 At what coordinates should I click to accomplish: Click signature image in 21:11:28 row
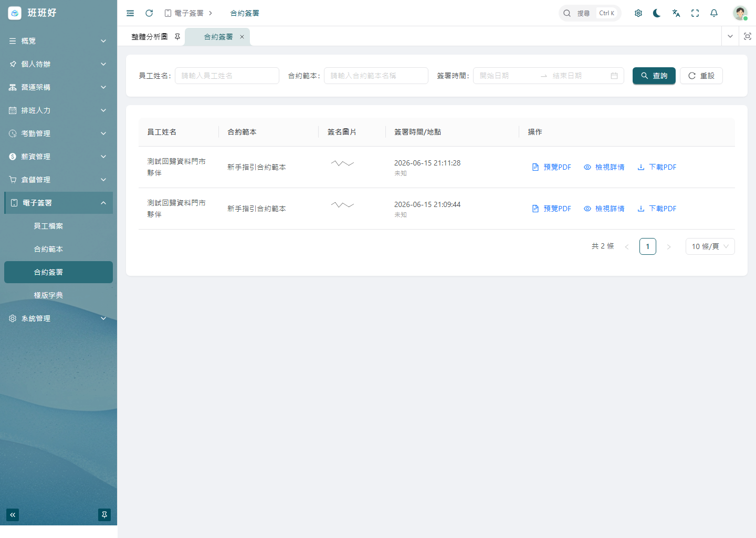coord(342,163)
